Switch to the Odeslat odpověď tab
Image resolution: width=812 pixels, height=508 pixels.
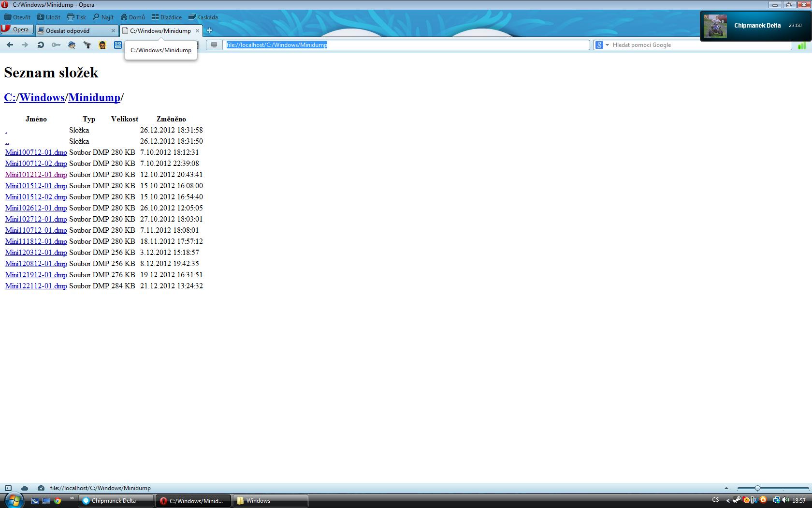coord(77,30)
